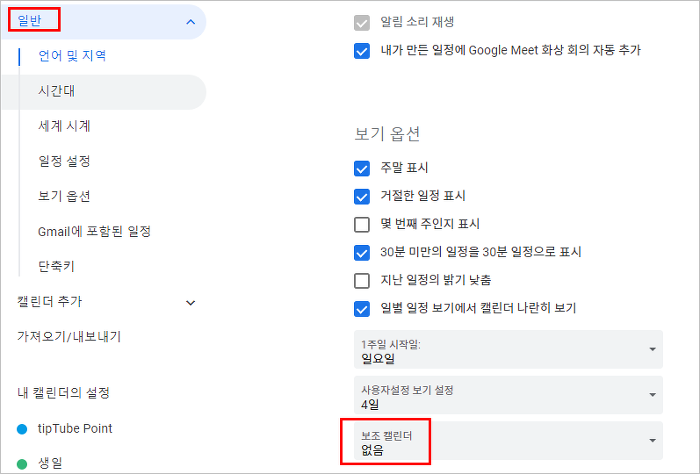Open 세계 시계 section
Screen dimensions: 700x474
[64, 126]
